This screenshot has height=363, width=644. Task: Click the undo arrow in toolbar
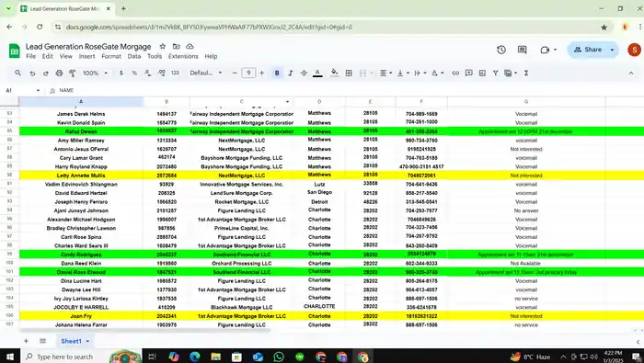tap(32, 73)
